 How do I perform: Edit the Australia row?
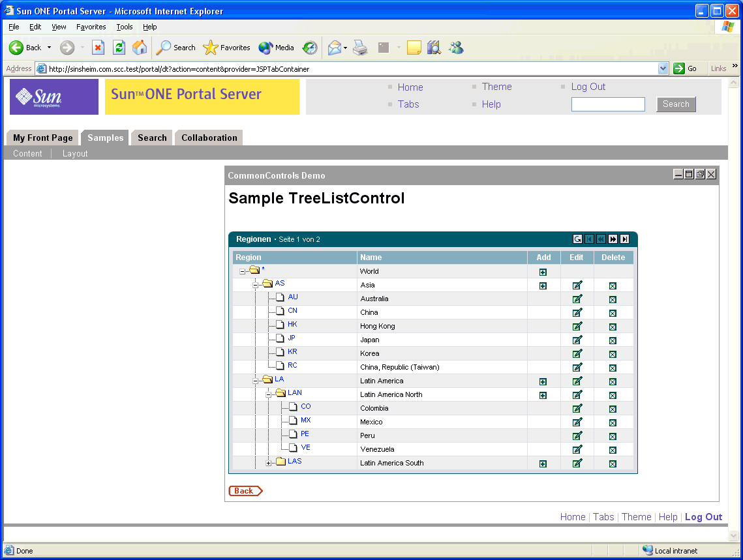[x=577, y=299]
